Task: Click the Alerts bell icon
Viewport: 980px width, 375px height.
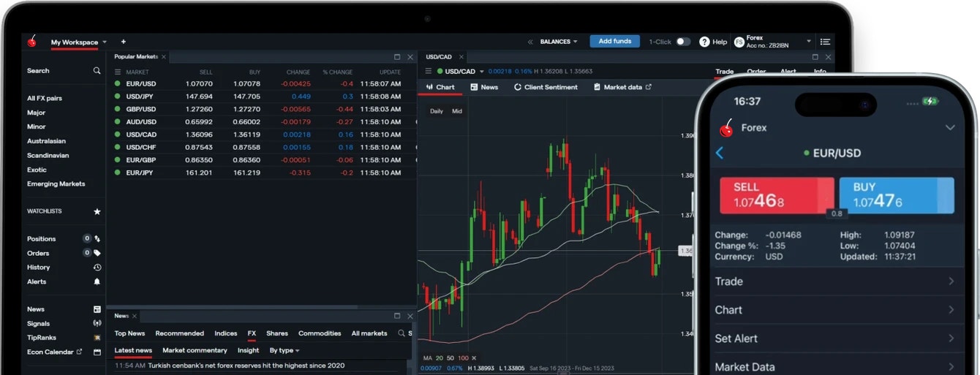Action: point(97,281)
